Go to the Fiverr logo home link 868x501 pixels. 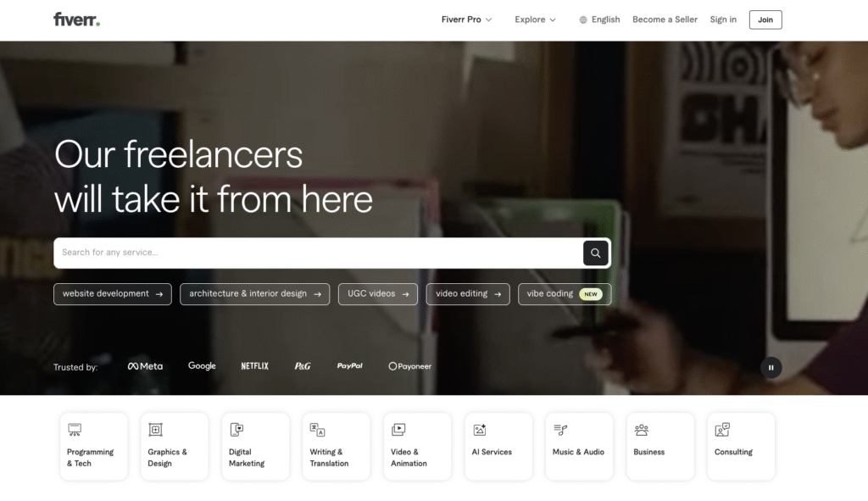coord(76,19)
